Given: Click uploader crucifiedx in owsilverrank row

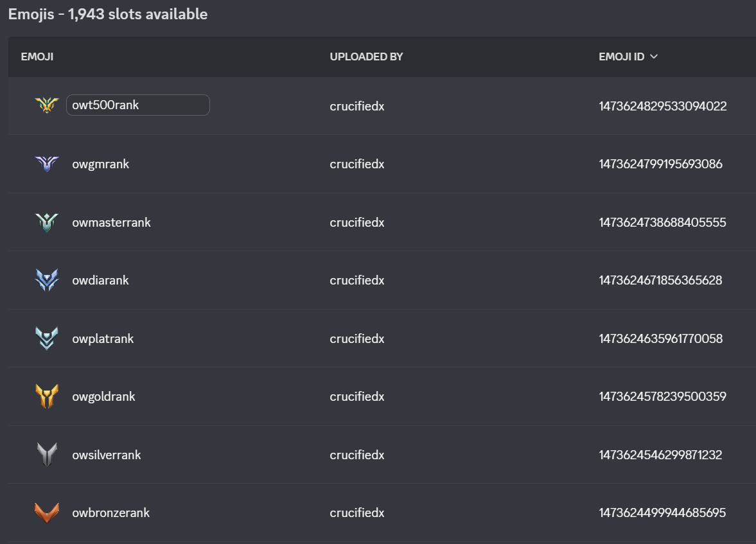Looking at the screenshot, I should pyautogui.click(x=357, y=455).
